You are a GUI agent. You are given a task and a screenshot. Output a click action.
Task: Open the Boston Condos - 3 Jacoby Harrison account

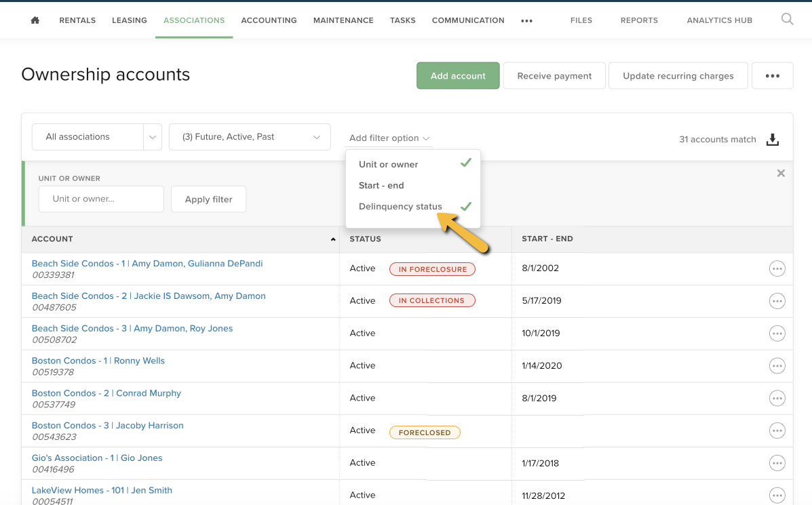(x=108, y=426)
